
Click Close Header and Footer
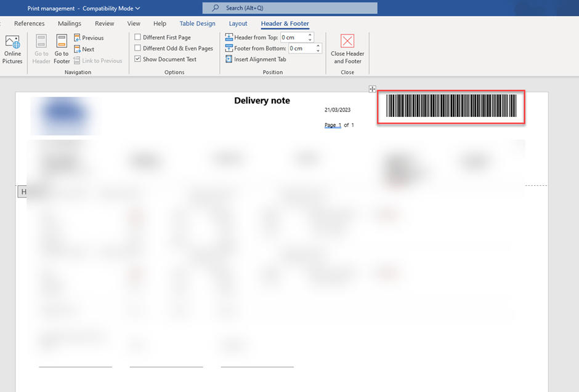pos(347,49)
